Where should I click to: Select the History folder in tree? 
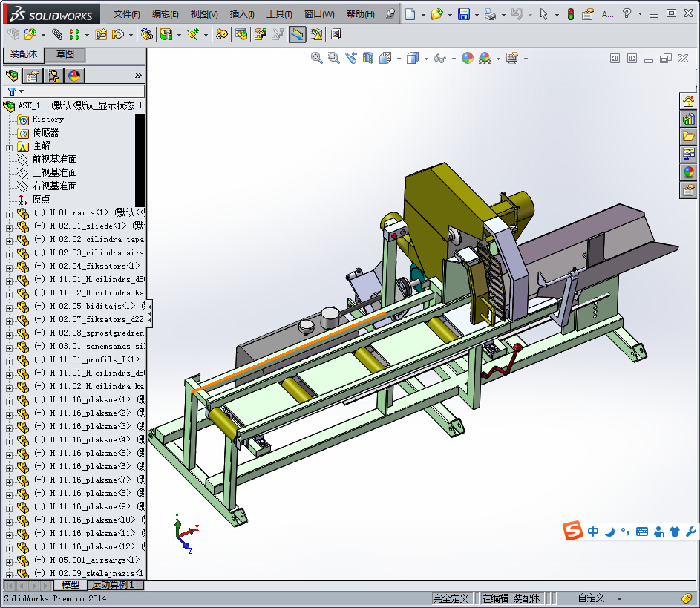(48, 120)
